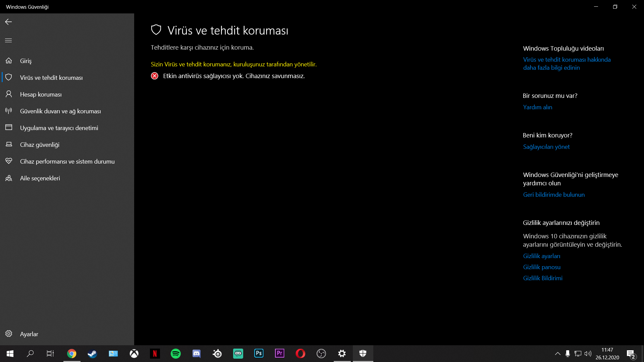This screenshot has height=362, width=644.
Task: Open the notification action center
Action: tap(631, 354)
